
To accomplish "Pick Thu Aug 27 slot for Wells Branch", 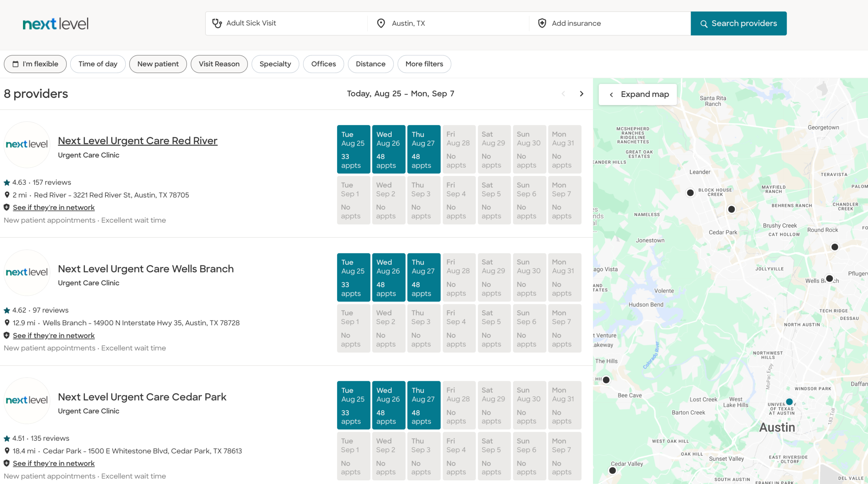I will (x=424, y=277).
